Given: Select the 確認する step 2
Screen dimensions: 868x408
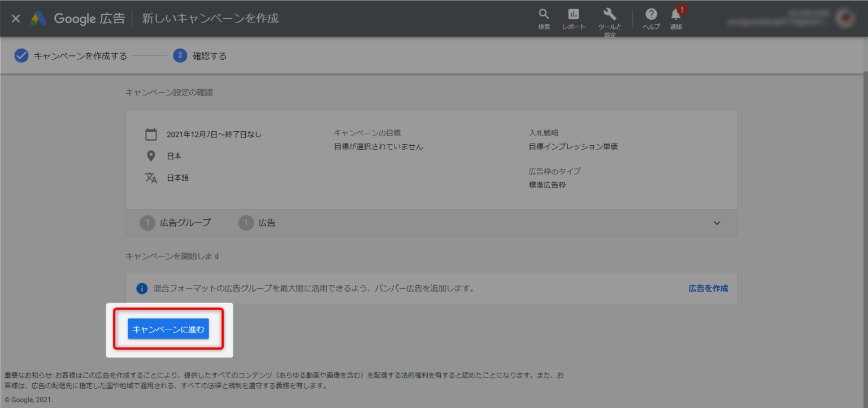Looking at the screenshot, I should click(200, 55).
